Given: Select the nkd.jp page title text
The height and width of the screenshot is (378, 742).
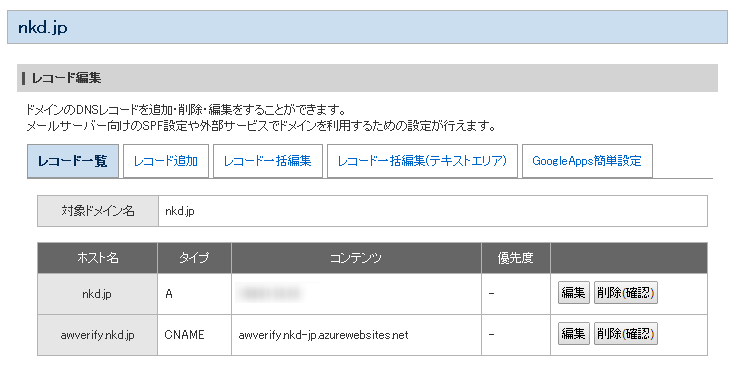Looking at the screenshot, I should (43, 27).
